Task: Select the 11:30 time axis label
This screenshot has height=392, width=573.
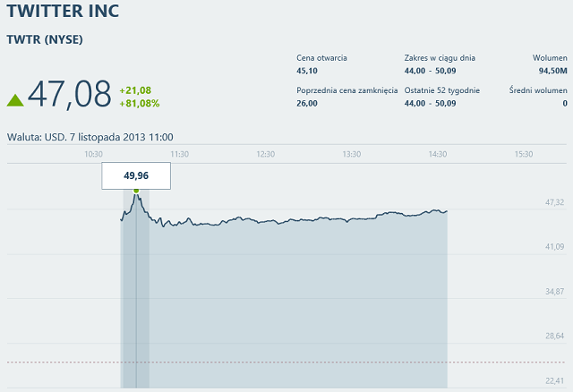Action: pyautogui.click(x=180, y=154)
